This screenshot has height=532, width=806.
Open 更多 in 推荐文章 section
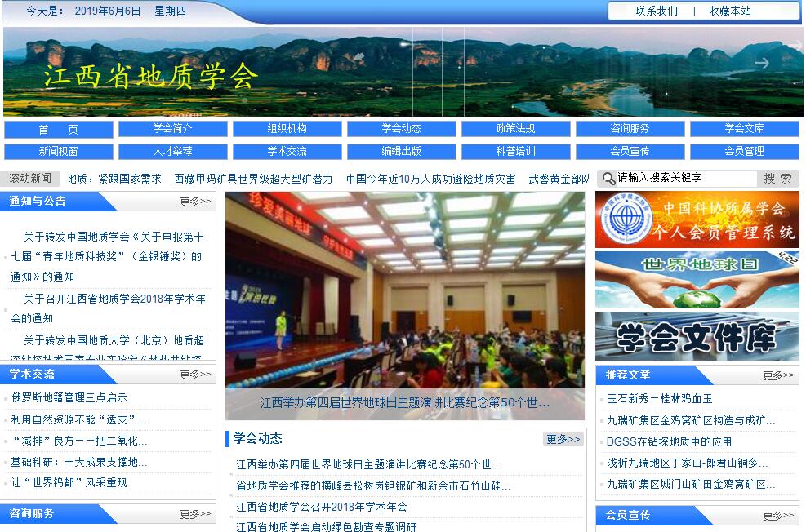pyautogui.click(x=778, y=375)
